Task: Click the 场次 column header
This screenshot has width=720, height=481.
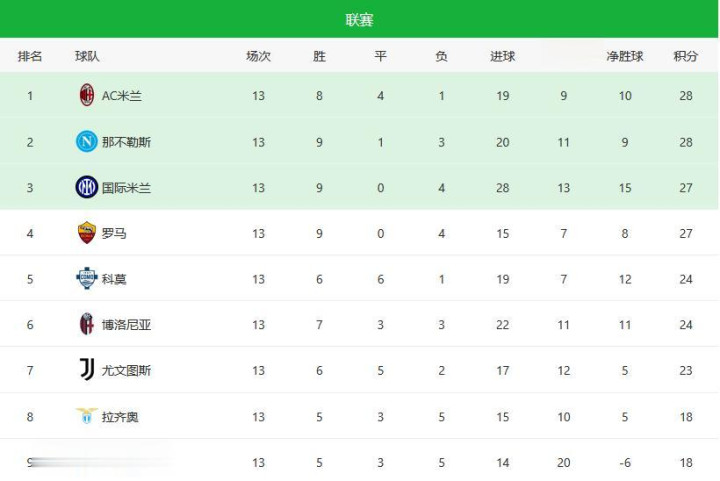Action: [x=258, y=57]
